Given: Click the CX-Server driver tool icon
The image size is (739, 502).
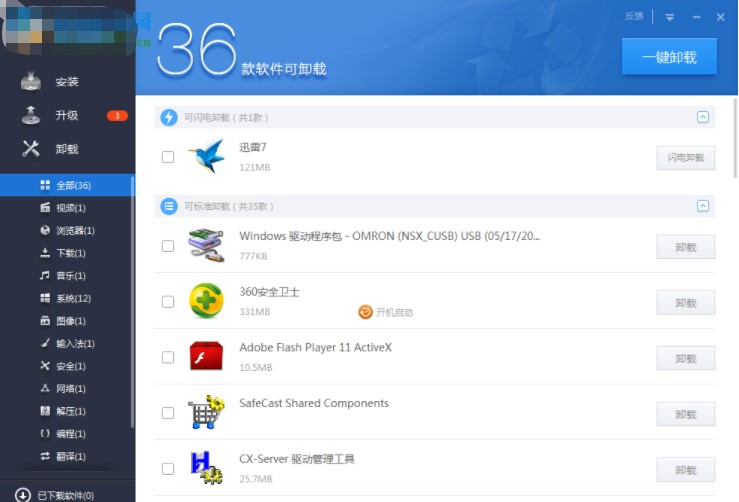Looking at the screenshot, I should tap(206, 468).
